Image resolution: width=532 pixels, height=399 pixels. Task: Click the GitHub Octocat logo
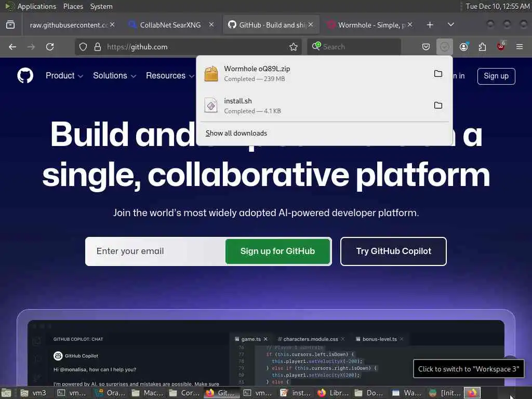[x=25, y=75]
